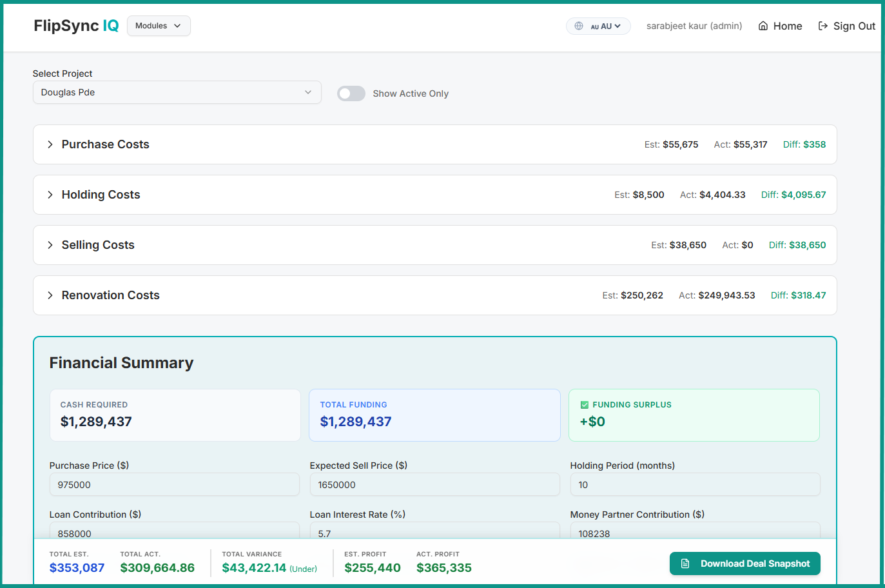Click the green Funding Surplus checkmark icon

point(585,405)
